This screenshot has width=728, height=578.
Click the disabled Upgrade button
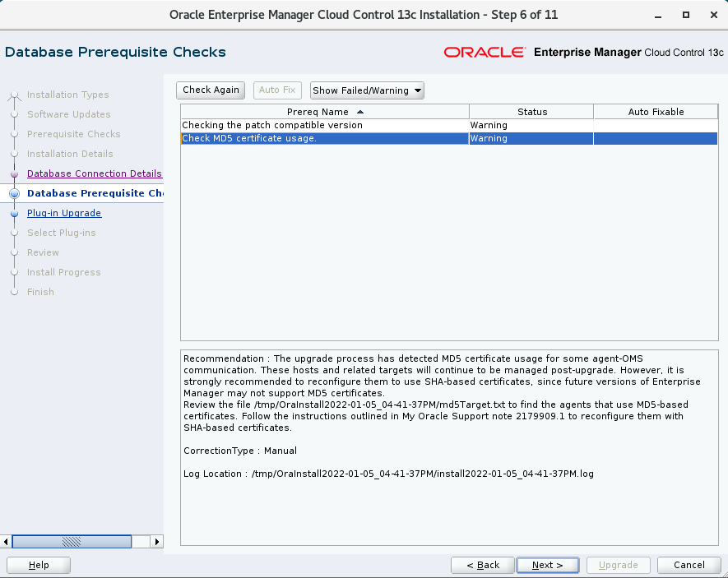(619, 565)
